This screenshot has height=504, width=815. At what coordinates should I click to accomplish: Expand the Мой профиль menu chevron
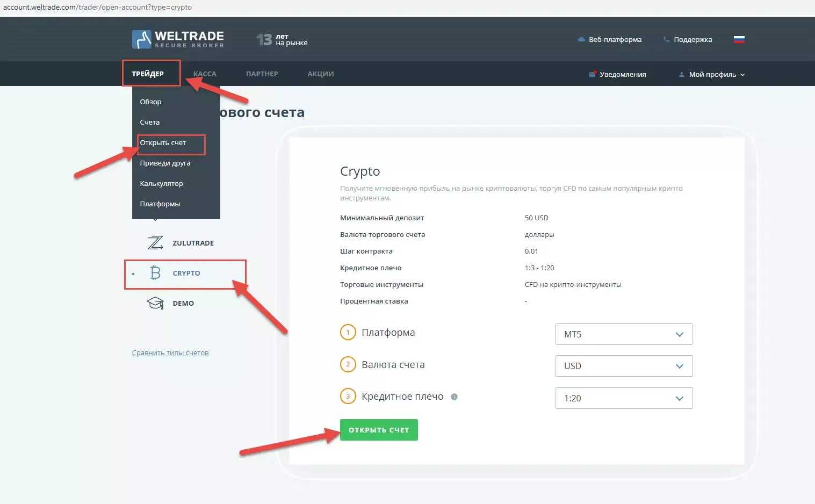click(x=742, y=75)
